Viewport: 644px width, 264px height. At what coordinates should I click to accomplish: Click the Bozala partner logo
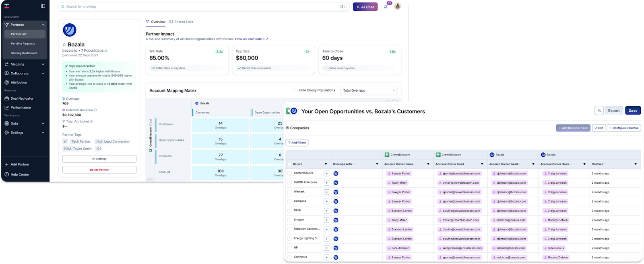point(70,30)
